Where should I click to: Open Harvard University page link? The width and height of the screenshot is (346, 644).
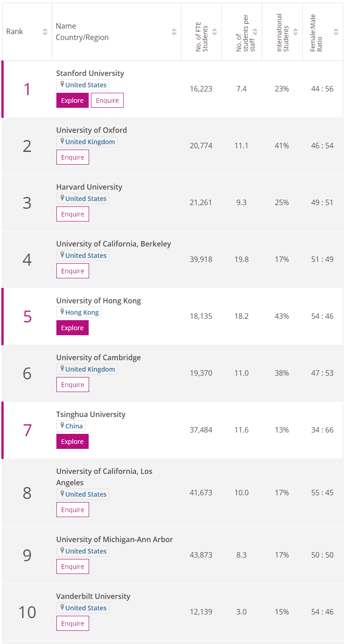pos(89,187)
